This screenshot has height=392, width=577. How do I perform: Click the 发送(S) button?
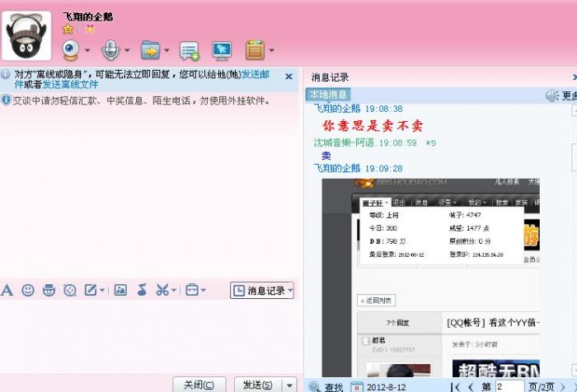coord(257,385)
